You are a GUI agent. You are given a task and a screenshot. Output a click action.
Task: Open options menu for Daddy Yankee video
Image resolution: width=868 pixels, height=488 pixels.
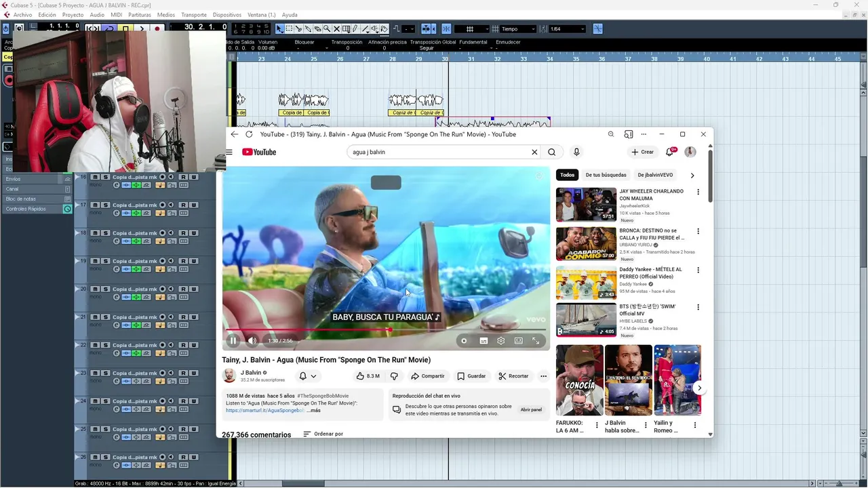698,270
